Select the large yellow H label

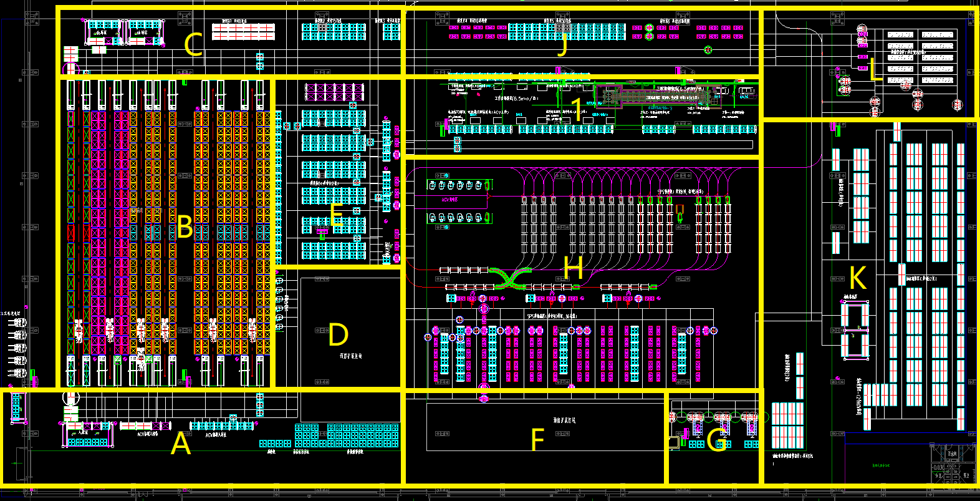pyautogui.click(x=573, y=268)
